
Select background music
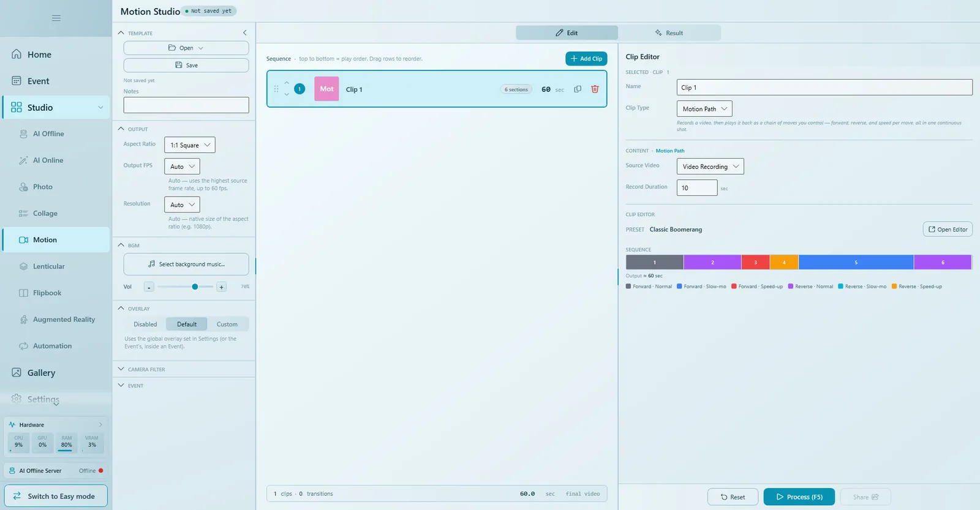(x=186, y=264)
